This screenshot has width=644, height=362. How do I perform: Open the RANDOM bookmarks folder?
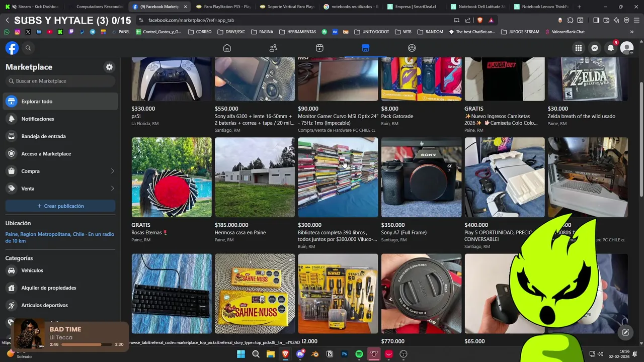(430, 32)
